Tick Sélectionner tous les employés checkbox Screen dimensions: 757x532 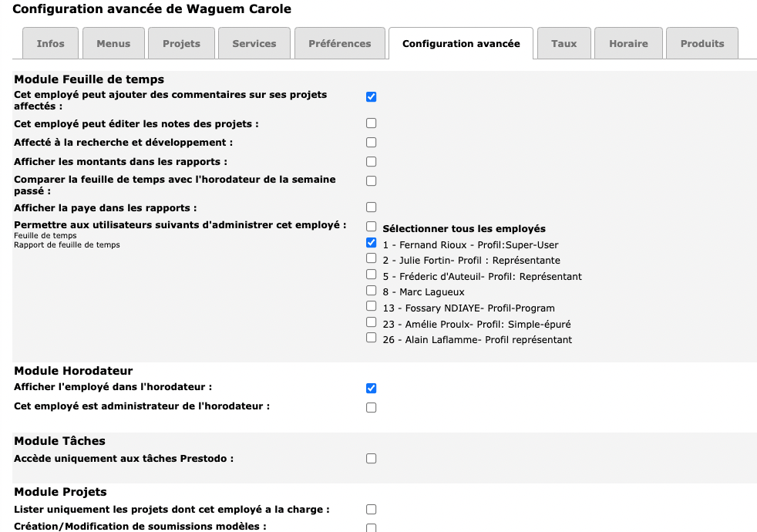[371, 227]
